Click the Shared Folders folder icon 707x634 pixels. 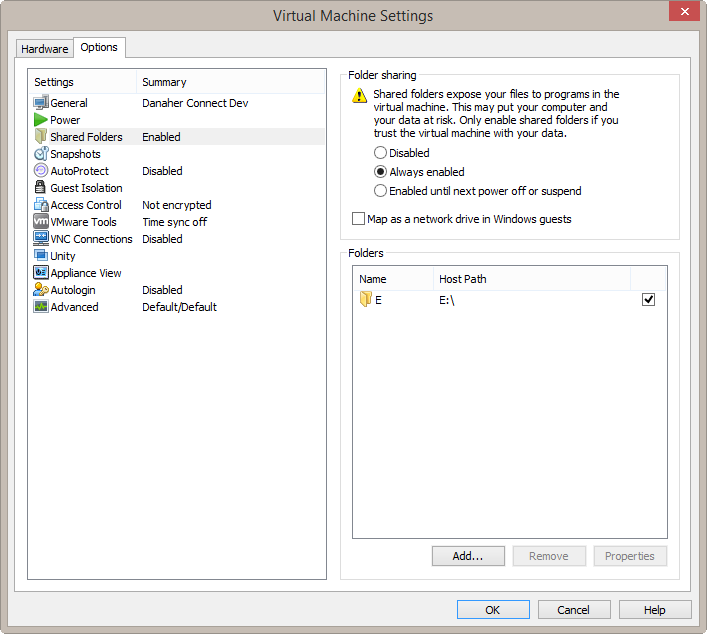pos(41,137)
